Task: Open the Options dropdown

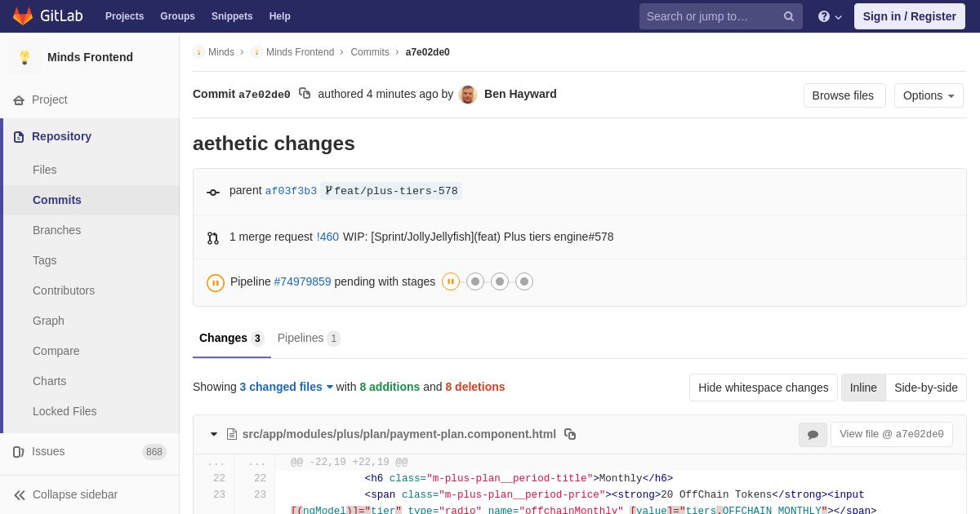Action: pyautogui.click(x=929, y=95)
